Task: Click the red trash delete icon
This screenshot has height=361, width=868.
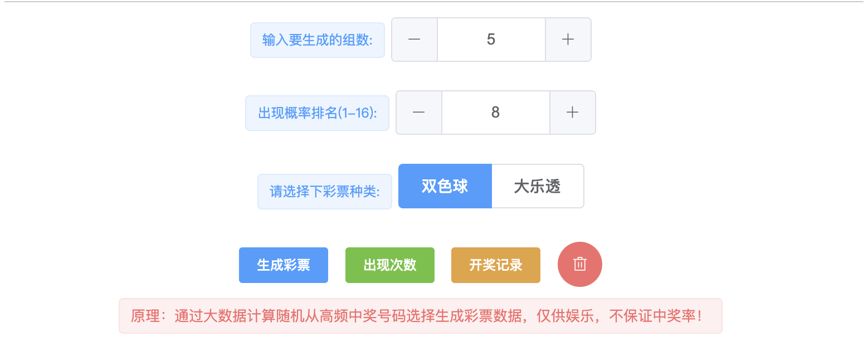Action: tap(579, 264)
